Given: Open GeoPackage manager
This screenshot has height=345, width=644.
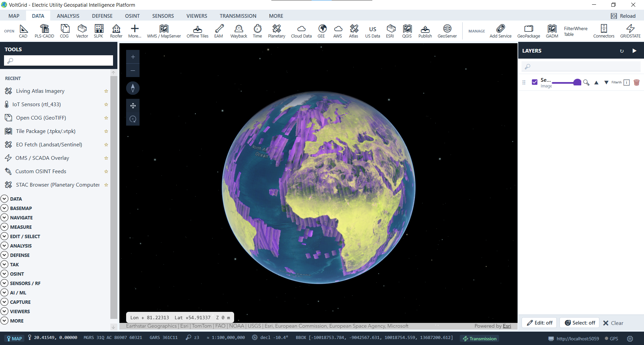Looking at the screenshot, I should 529,31.
